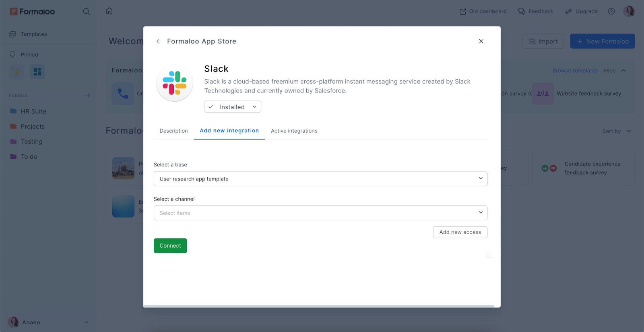Open the pinned star item
Image resolution: width=644 pixels, height=332 pixels.
tap(17, 72)
